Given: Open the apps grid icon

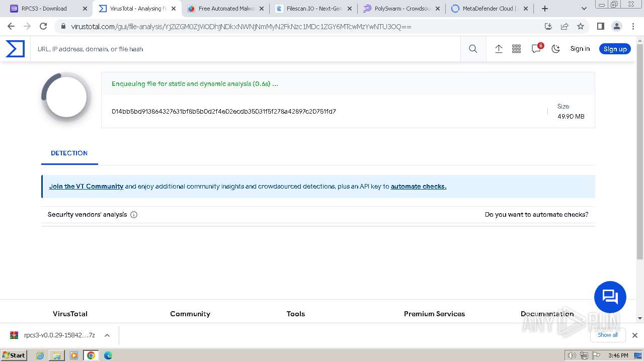Looking at the screenshot, I should 516,49.
